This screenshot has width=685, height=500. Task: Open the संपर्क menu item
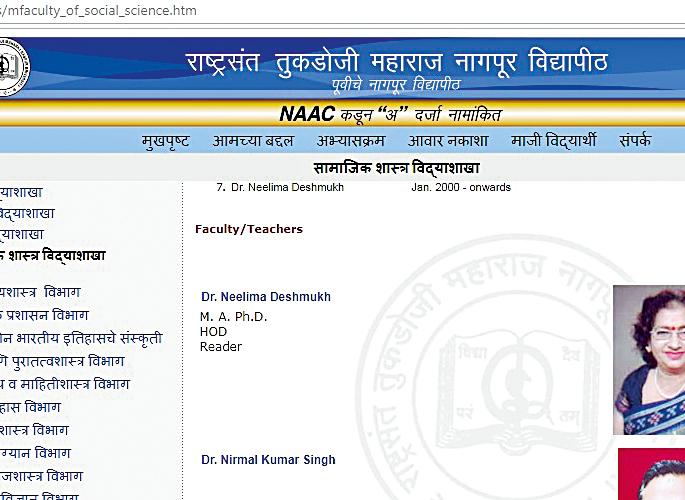tap(635, 141)
